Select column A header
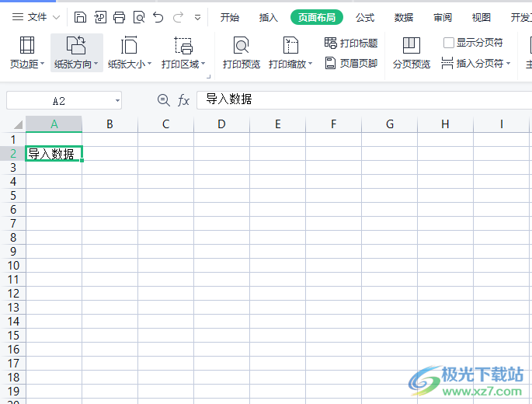Image resolution: width=532 pixels, height=404 pixels. click(54, 124)
